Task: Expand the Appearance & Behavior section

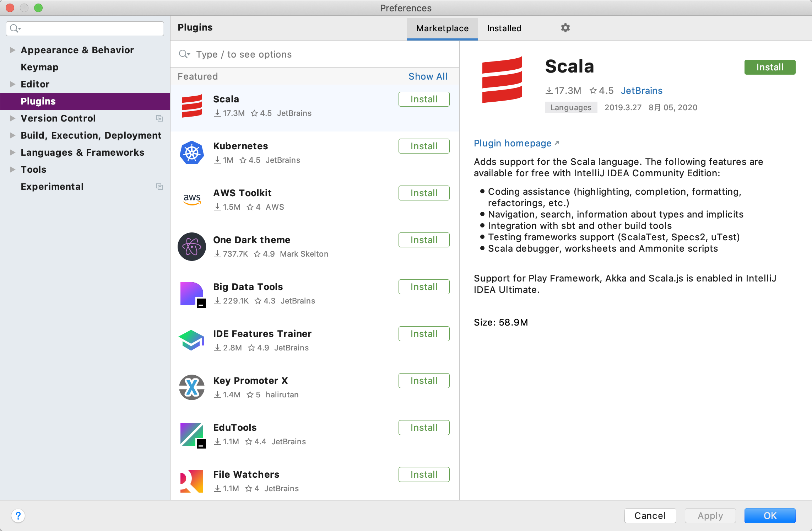Action: pyautogui.click(x=12, y=50)
